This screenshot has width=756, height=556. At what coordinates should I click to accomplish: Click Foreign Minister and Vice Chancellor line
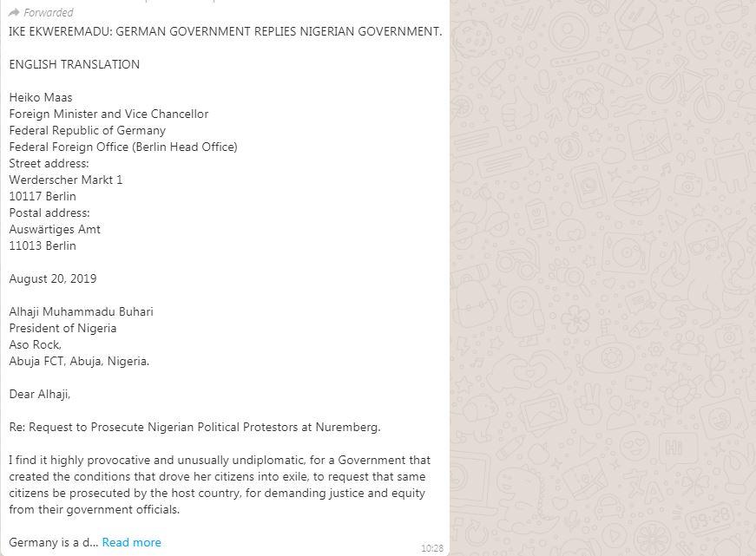[x=108, y=114]
